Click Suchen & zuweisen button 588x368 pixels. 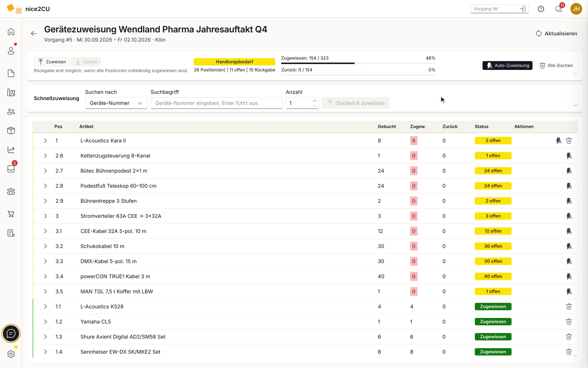pos(355,103)
